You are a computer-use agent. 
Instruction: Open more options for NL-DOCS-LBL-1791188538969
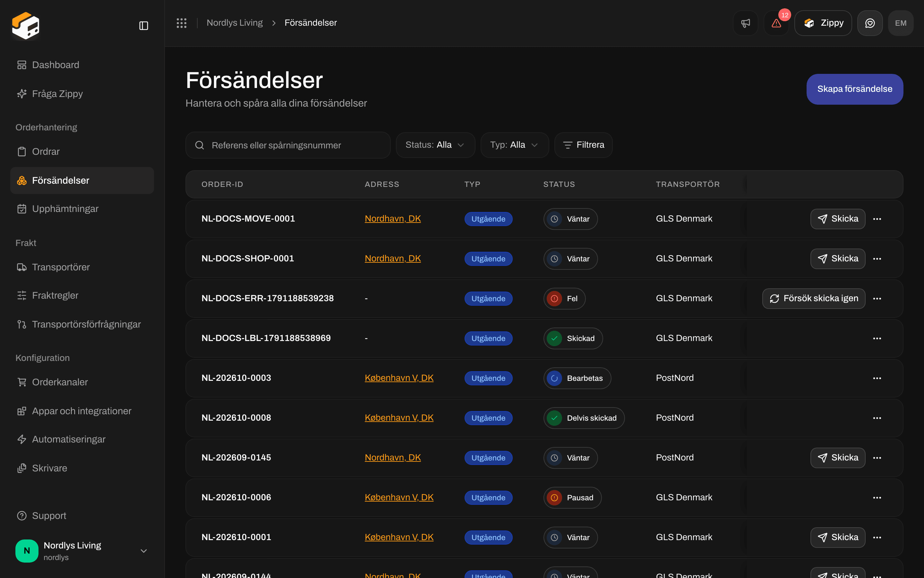click(877, 338)
